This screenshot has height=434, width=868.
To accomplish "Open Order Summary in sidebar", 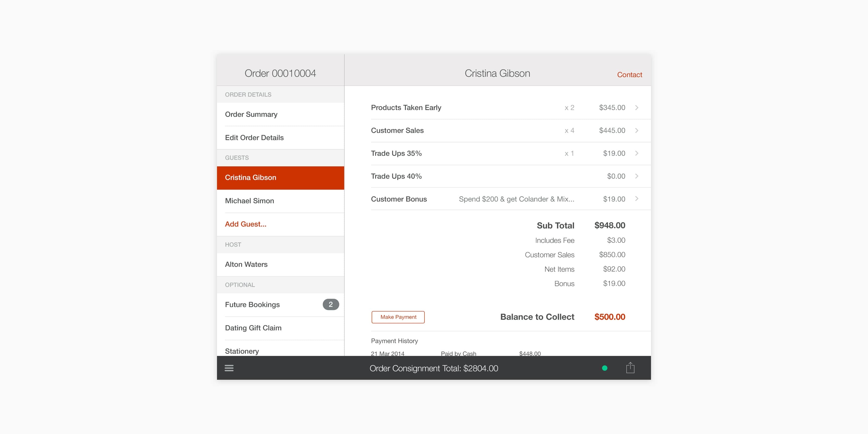I will [x=251, y=114].
